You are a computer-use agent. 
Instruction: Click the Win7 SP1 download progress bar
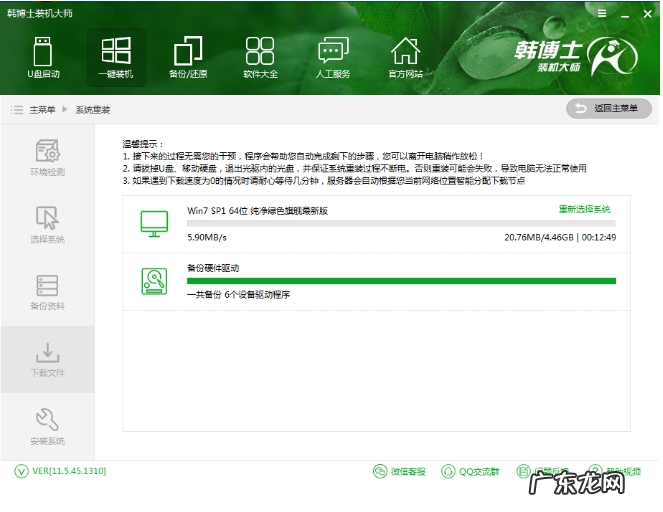tap(401, 223)
